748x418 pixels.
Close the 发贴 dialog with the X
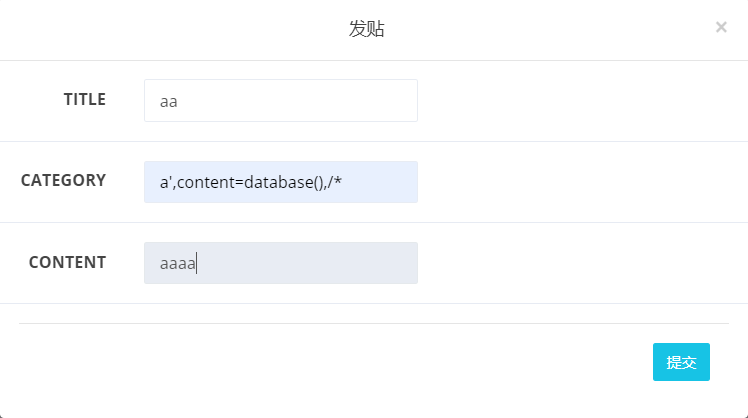(x=721, y=28)
